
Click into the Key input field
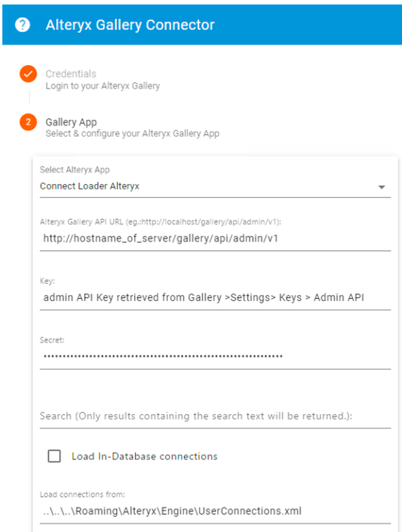point(215,297)
